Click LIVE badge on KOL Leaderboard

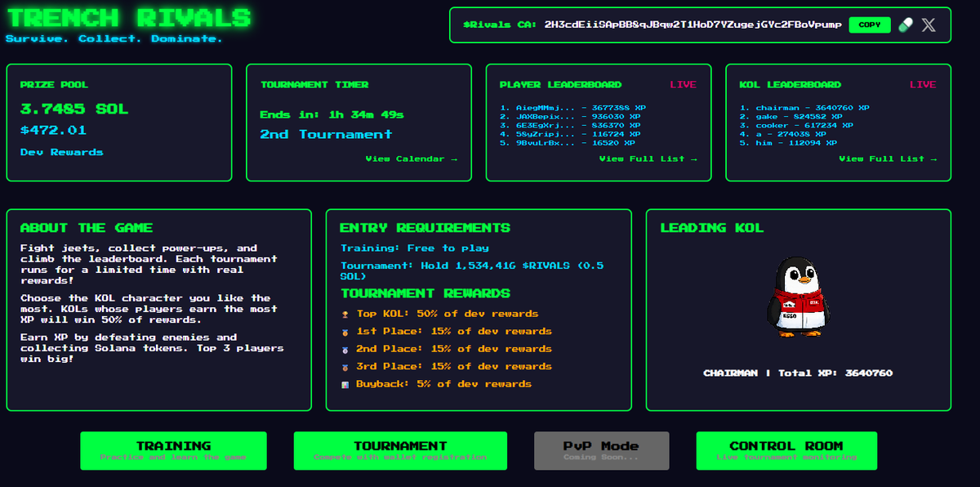(923, 84)
